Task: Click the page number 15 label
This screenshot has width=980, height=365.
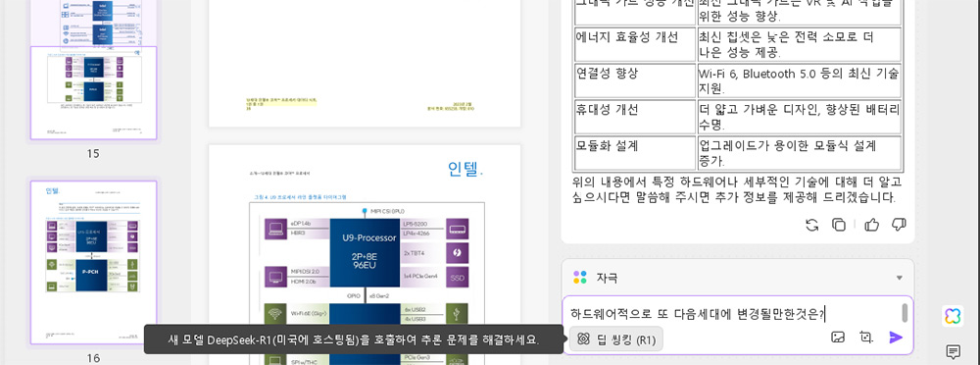Action: (x=93, y=153)
